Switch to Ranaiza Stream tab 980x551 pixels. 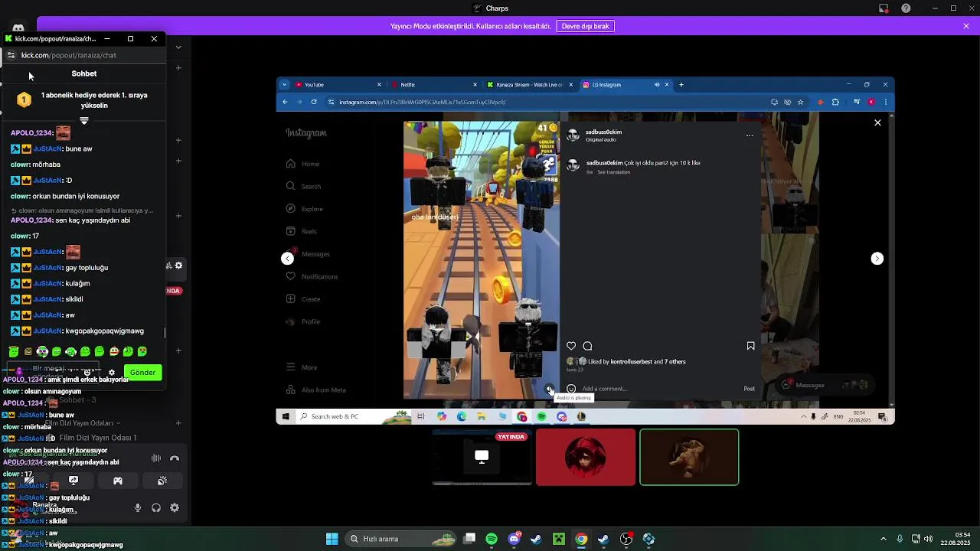coord(528,85)
